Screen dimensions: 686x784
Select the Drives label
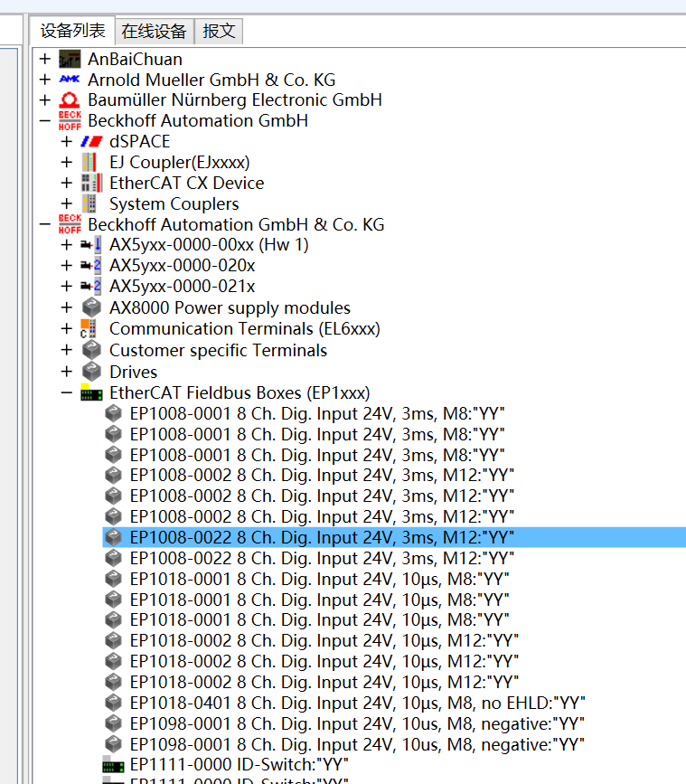coord(134,372)
